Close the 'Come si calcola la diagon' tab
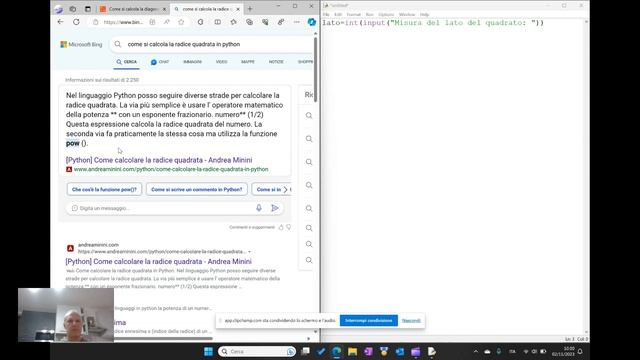Image resolution: width=640 pixels, height=360 pixels. point(164,9)
